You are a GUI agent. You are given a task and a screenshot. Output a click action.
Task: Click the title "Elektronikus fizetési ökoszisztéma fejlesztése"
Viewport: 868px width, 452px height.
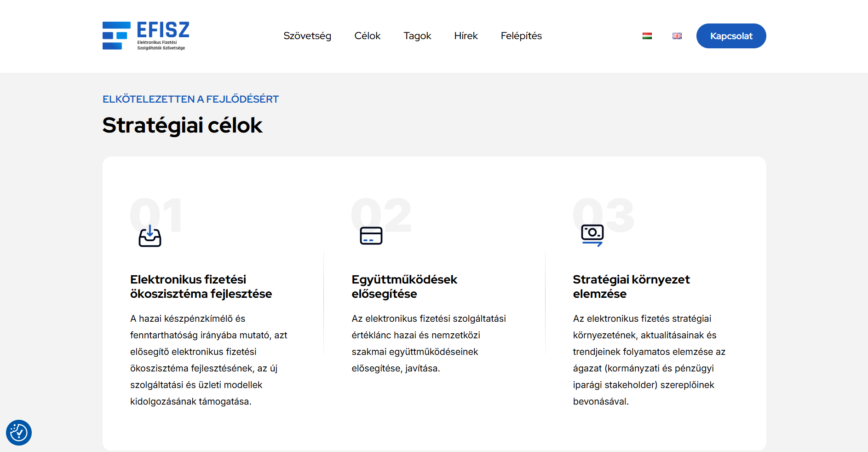click(x=201, y=286)
